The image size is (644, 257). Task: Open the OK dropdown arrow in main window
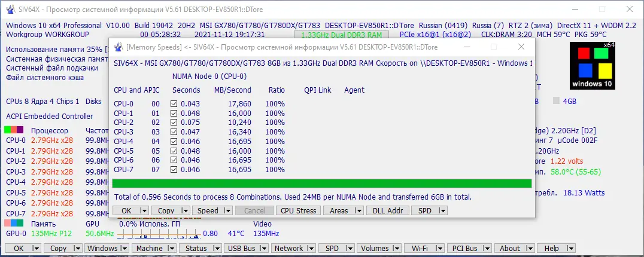(36, 249)
